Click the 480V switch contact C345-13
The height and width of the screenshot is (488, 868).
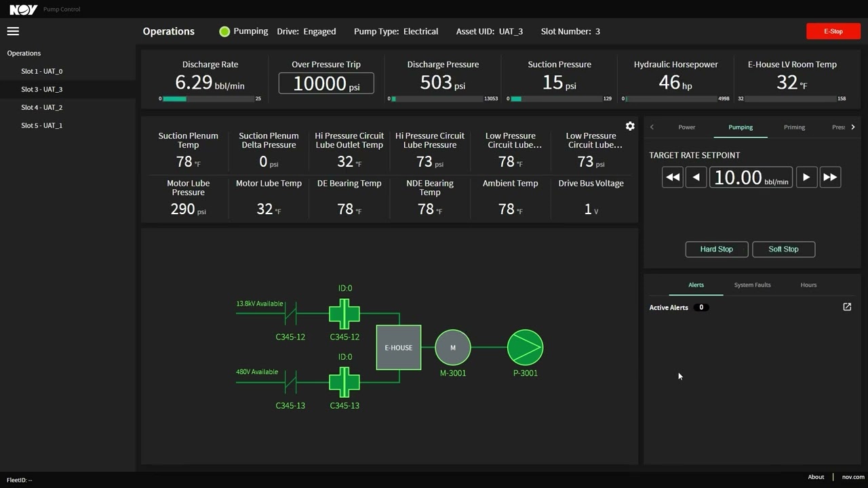click(x=290, y=382)
